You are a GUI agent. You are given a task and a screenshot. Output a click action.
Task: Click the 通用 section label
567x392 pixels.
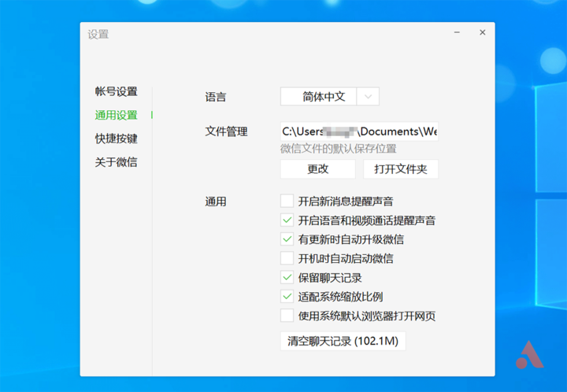[216, 202]
